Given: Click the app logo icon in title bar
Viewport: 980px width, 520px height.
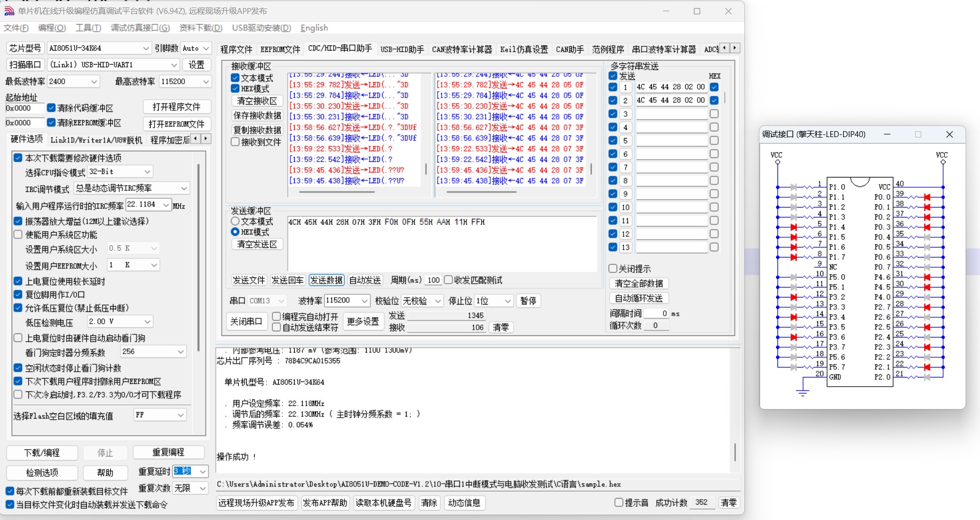Looking at the screenshot, I should tap(9, 11).
